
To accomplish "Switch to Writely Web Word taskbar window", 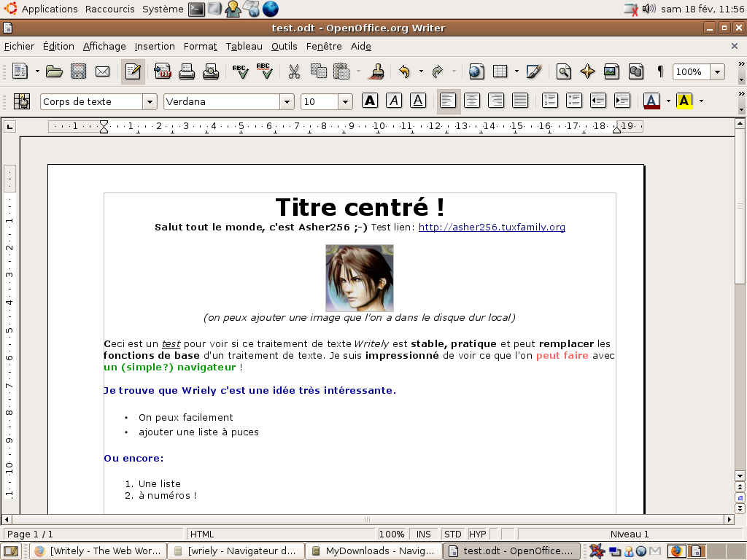I will coord(98,551).
